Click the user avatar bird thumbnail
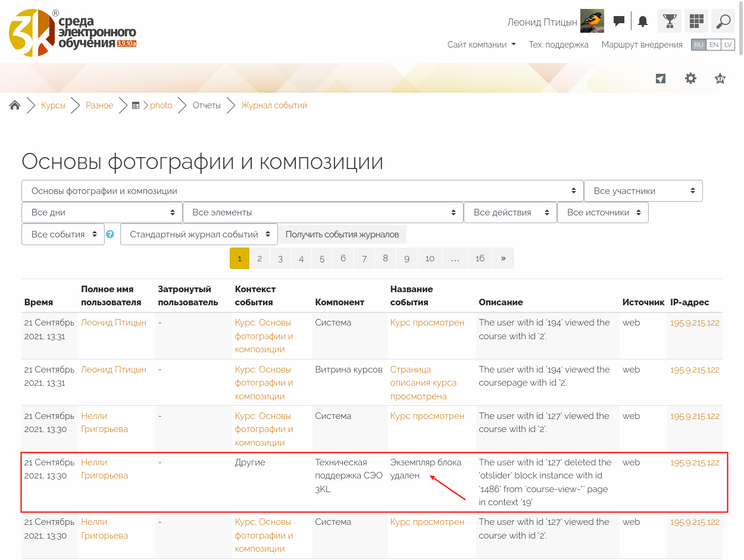This screenshot has height=560, width=744. click(x=592, y=21)
